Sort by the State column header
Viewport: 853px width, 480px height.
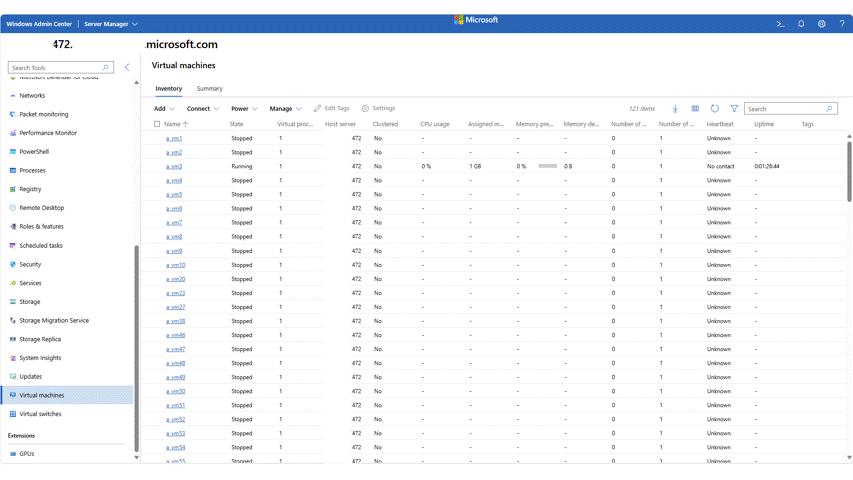(237, 124)
